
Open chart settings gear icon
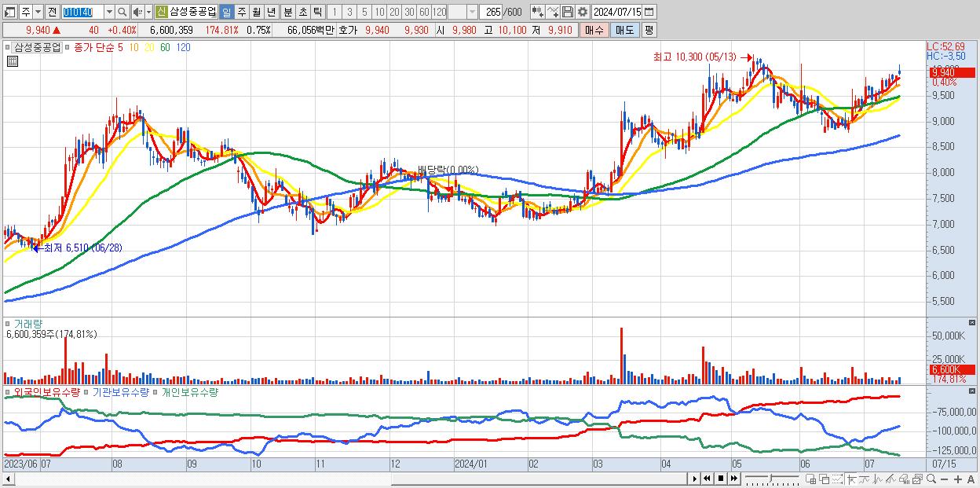[x=582, y=12]
